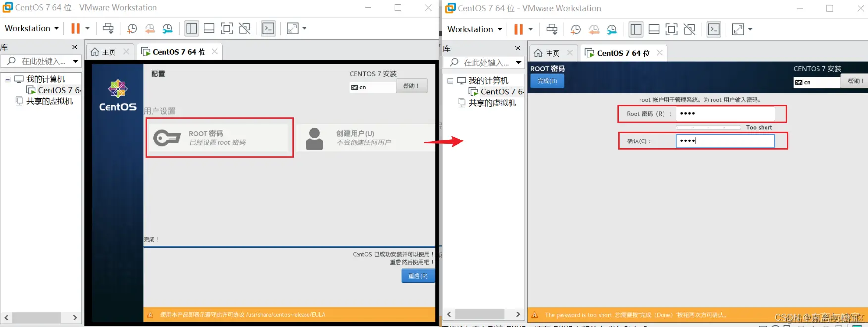Toggle thumbnail bar view in right toolbar
The width and height of the screenshot is (868, 327).
(654, 29)
